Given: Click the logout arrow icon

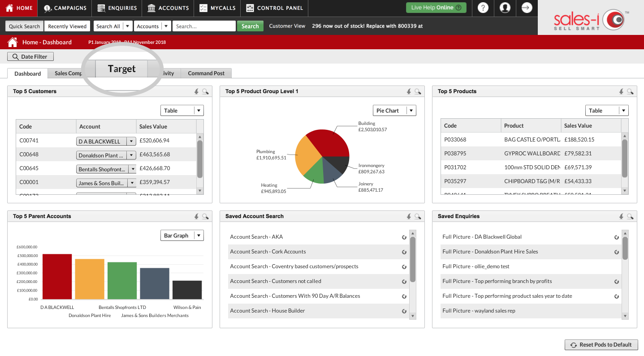Looking at the screenshot, I should [527, 8].
